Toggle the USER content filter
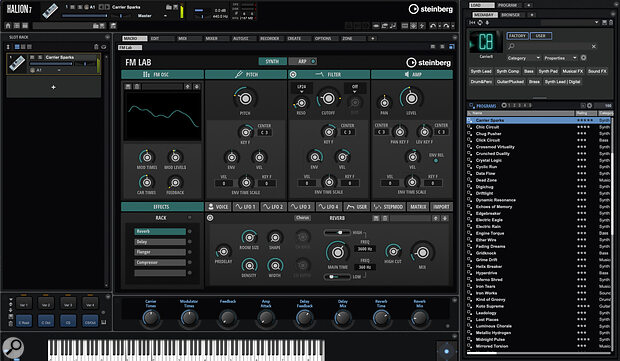The width and height of the screenshot is (620, 361). tap(541, 36)
